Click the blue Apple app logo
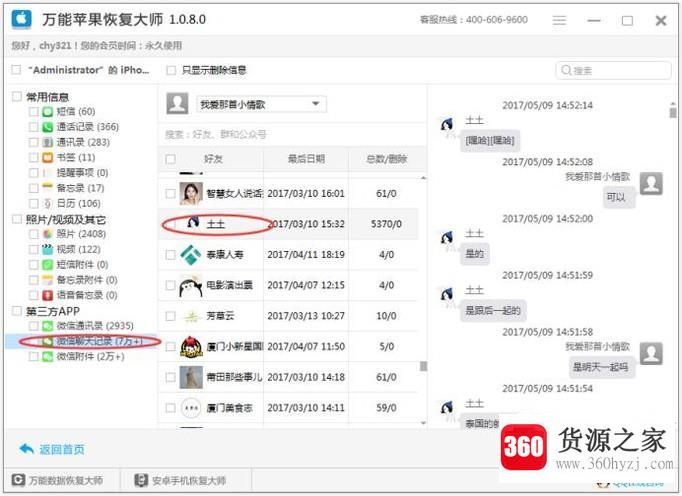The image size is (682, 496). pyautogui.click(x=21, y=19)
